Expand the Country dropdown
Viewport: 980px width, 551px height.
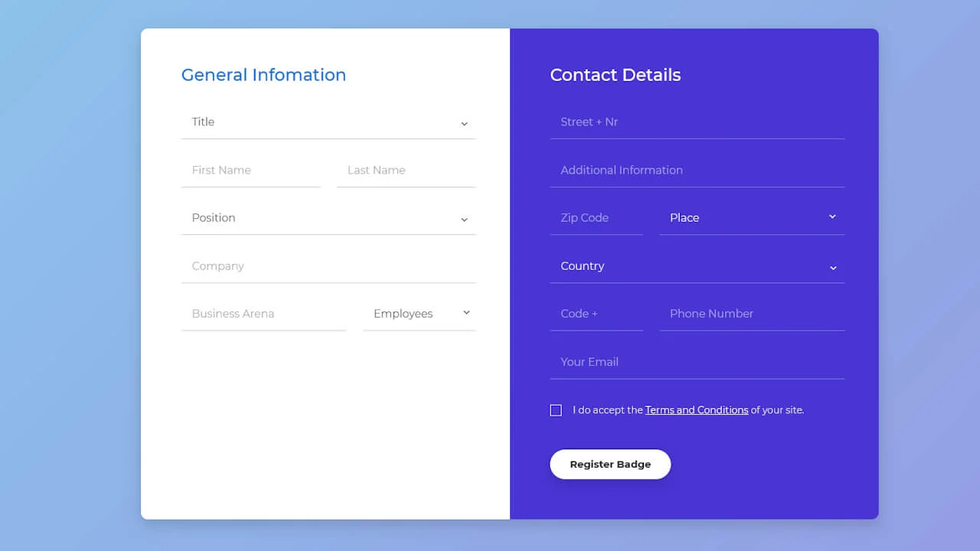697,266
